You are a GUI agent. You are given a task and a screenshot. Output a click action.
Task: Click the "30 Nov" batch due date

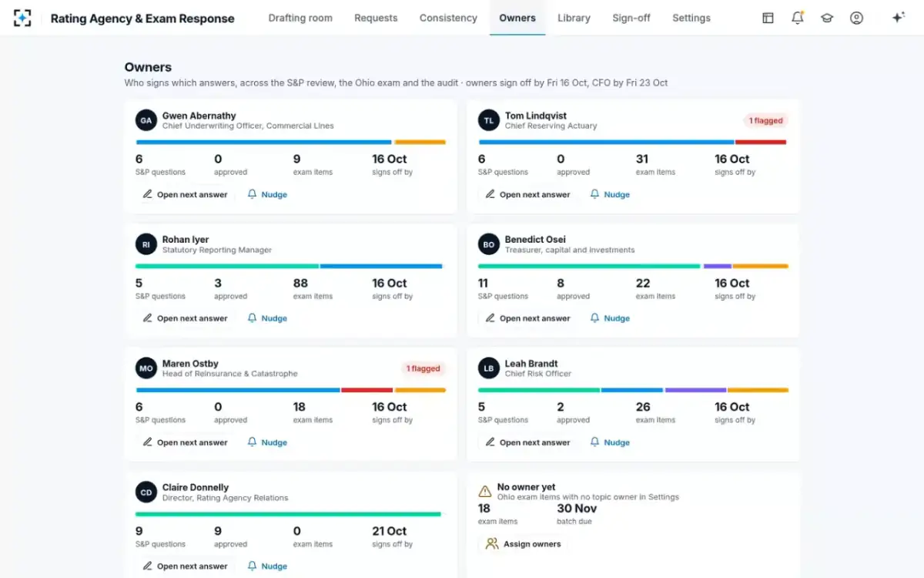(577, 509)
